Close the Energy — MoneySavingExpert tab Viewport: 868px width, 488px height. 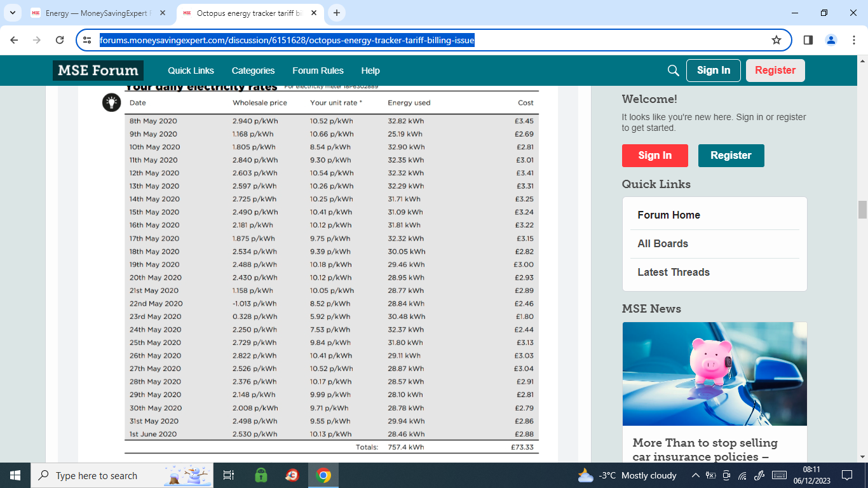click(x=163, y=13)
